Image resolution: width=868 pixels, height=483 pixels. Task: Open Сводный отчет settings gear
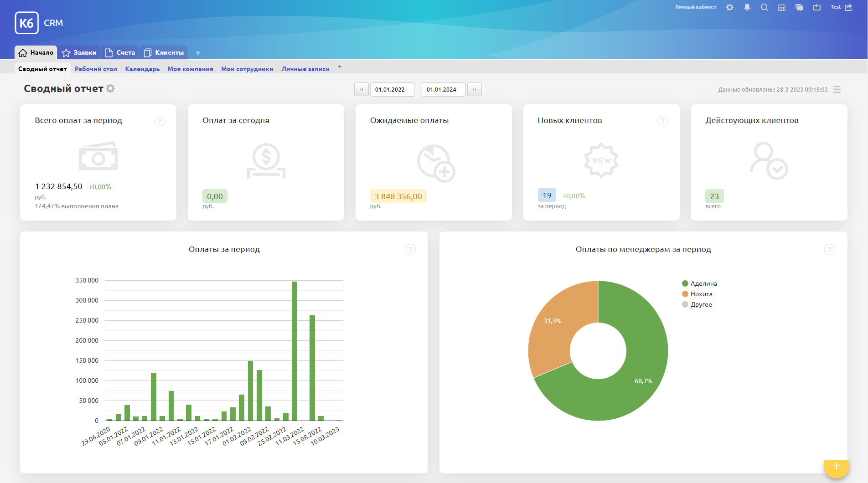pos(110,88)
